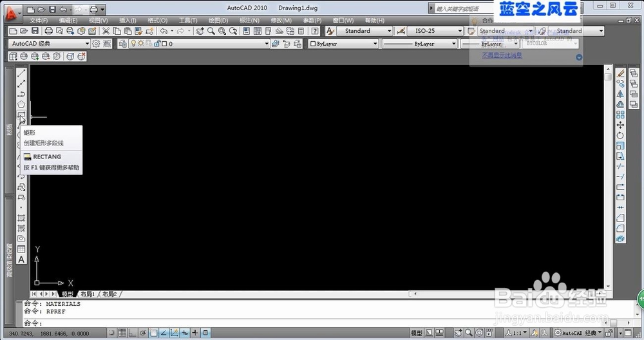Click the Array tool in modify toolbar
This screenshot has height=340, width=644.
(x=620, y=115)
